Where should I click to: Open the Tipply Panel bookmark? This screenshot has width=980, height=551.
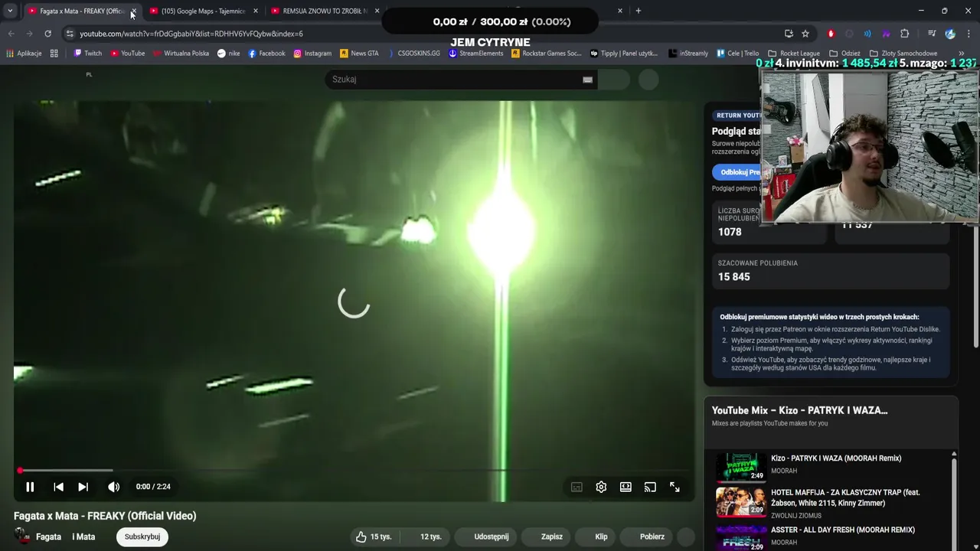624,54
